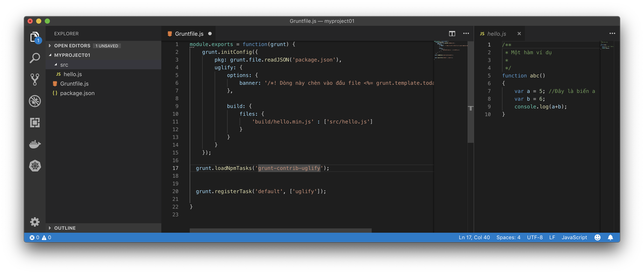The width and height of the screenshot is (644, 274).
Task: Open package.json from the explorer
Action: (77, 93)
